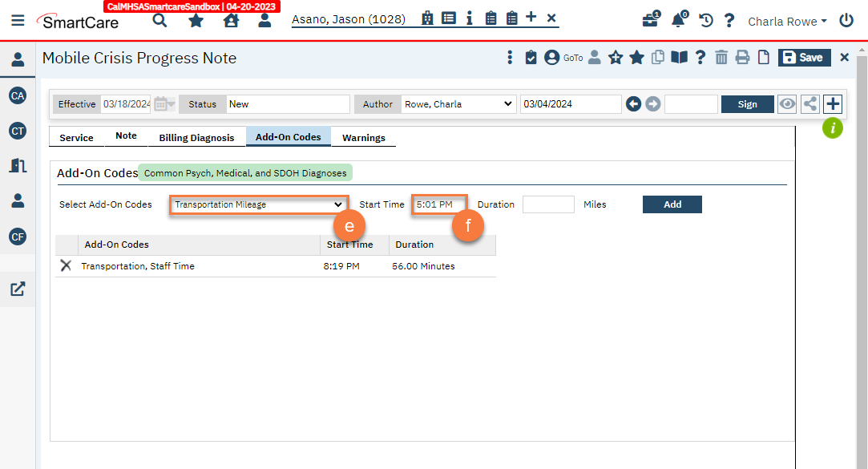Click the Add button for add-on codes
Screen dimensions: 868x469
coord(672,204)
